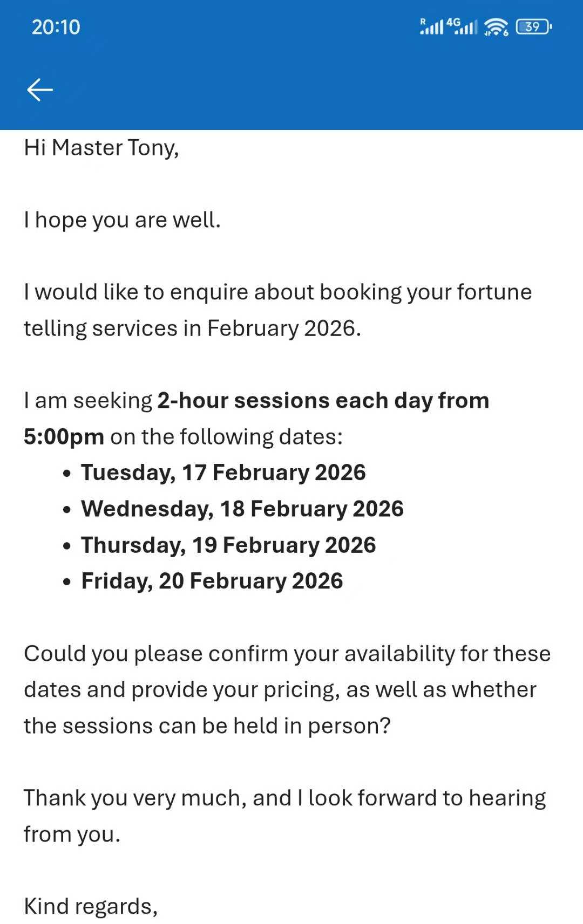Tap the greeting line "Hi Master Tony,"
Screen dimensions: 583x924
[101, 148]
